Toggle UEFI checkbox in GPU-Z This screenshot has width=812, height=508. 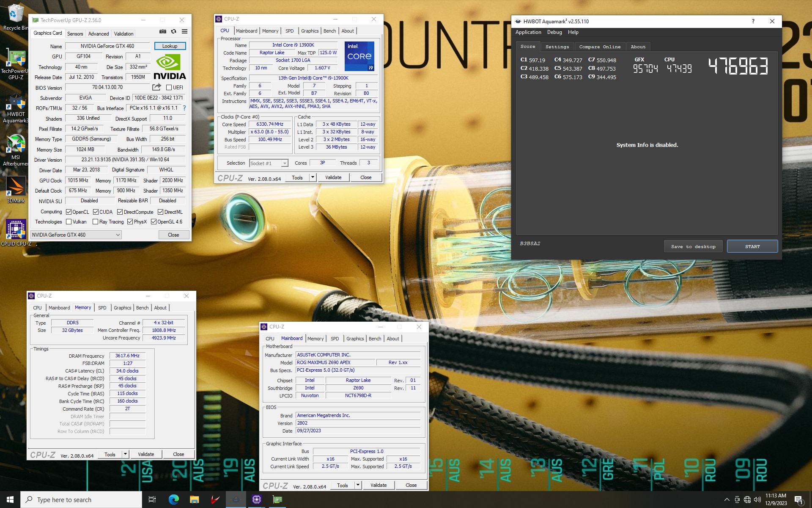[169, 88]
